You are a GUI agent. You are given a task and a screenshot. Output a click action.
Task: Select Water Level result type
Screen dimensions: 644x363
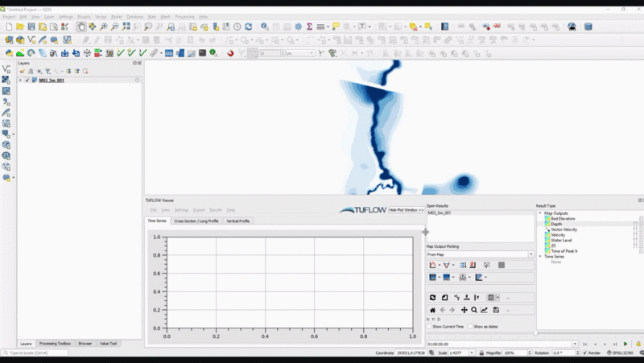coord(562,240)
